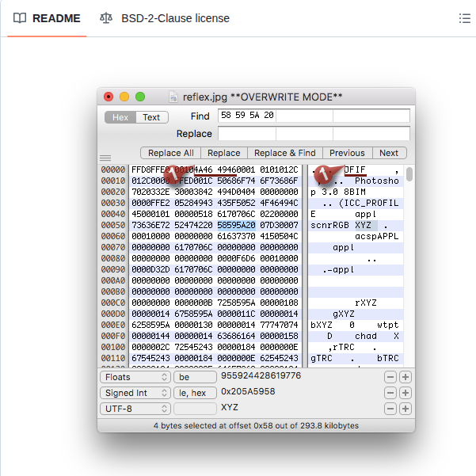Click the reflex.jpg file icon in title bar
This screenshot has width=476, height=476.
coord(173,97)
